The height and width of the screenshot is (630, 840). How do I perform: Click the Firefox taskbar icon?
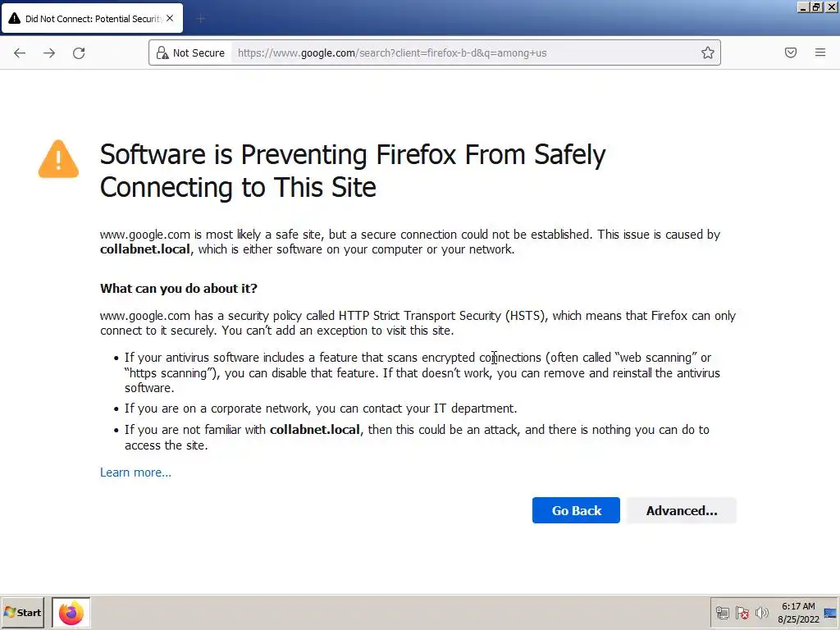(x=71, y=613)
